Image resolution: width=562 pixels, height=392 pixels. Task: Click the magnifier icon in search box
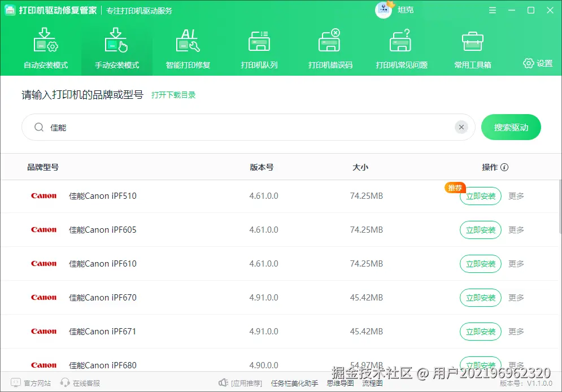(x=39, y=127)
